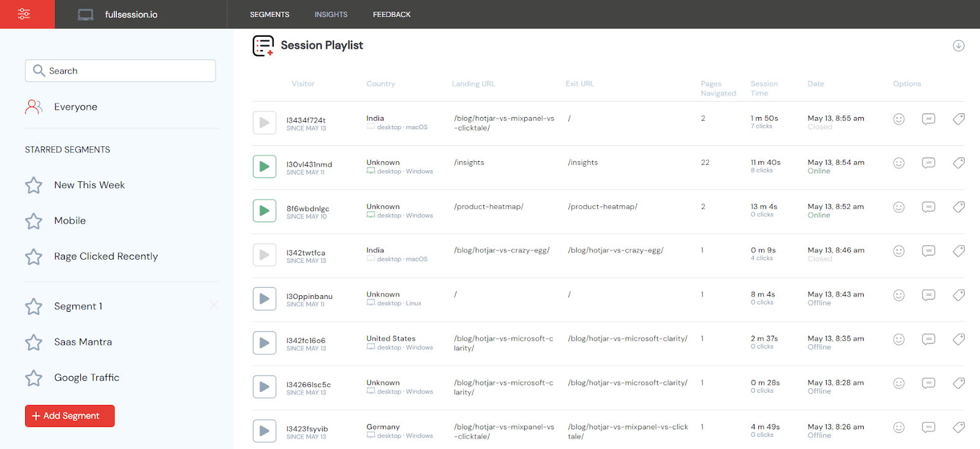Screen dimensions: 980x449
Task: Click tag icon for May 13, 8:43 am session
Action: coord(959,295)
